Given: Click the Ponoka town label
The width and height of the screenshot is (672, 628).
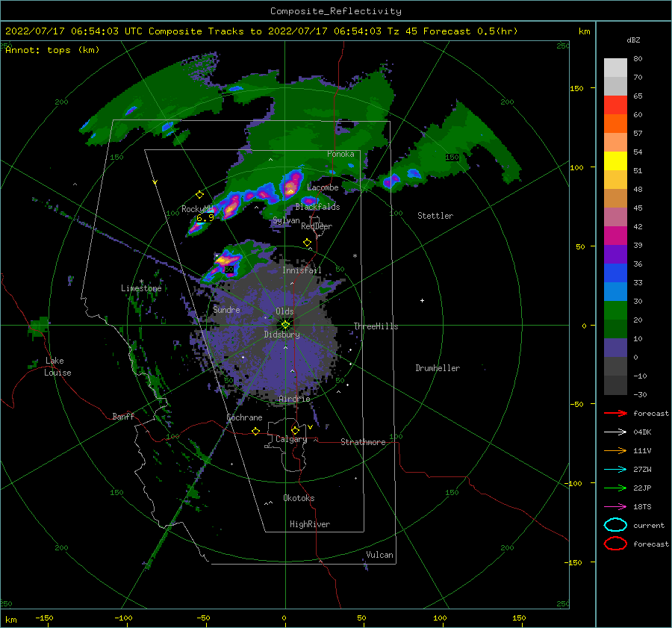Looking at the screenshot, I should coord(340,154).
